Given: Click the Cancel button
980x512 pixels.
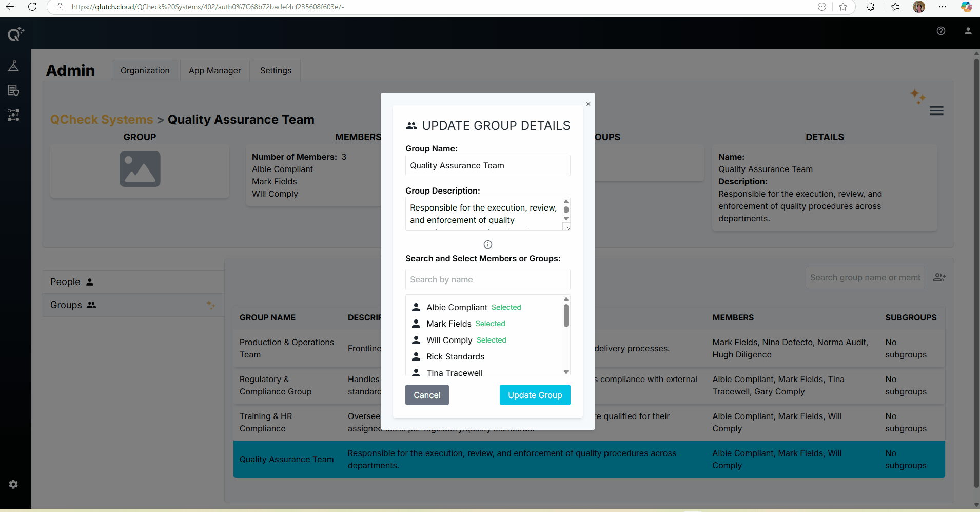Looking at the screenshot, I should pos(427,395).
